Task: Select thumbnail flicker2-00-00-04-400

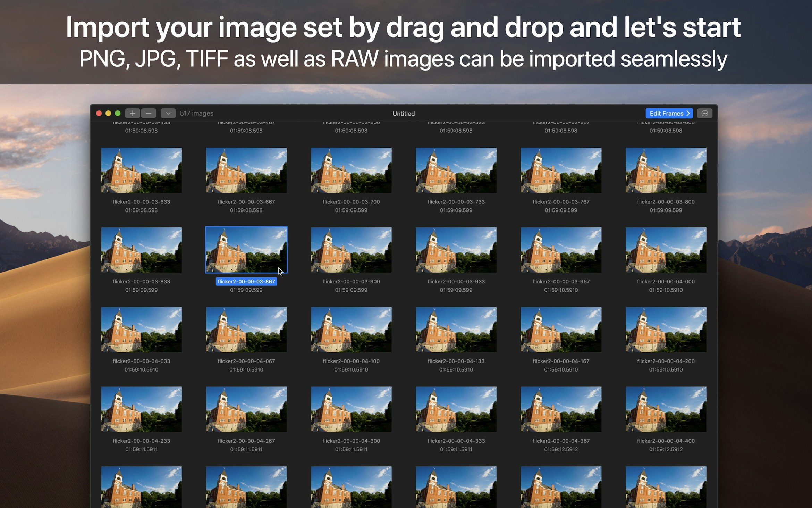Action: (x=666, y=409)
